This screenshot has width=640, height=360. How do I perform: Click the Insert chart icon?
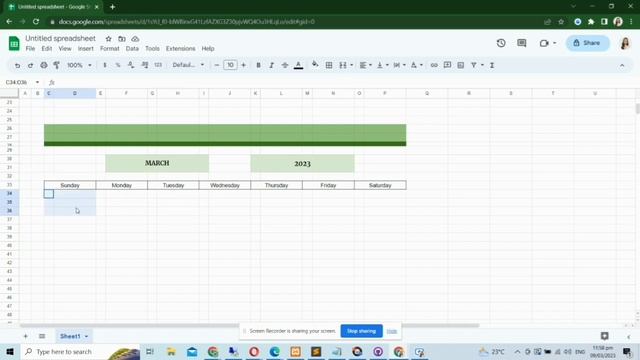tap(461, 65)
